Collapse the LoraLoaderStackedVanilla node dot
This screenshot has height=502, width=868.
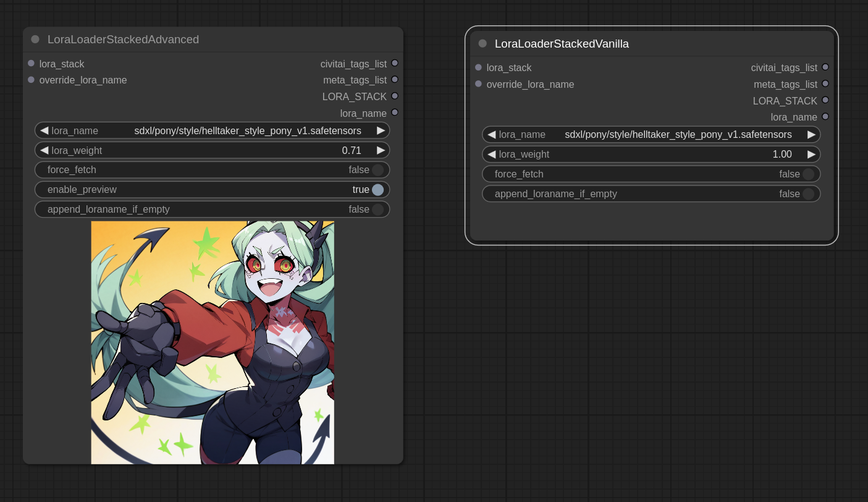point(482,43)
